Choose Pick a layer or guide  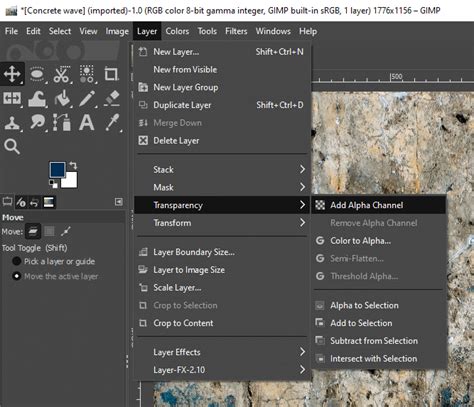(53, 261)
